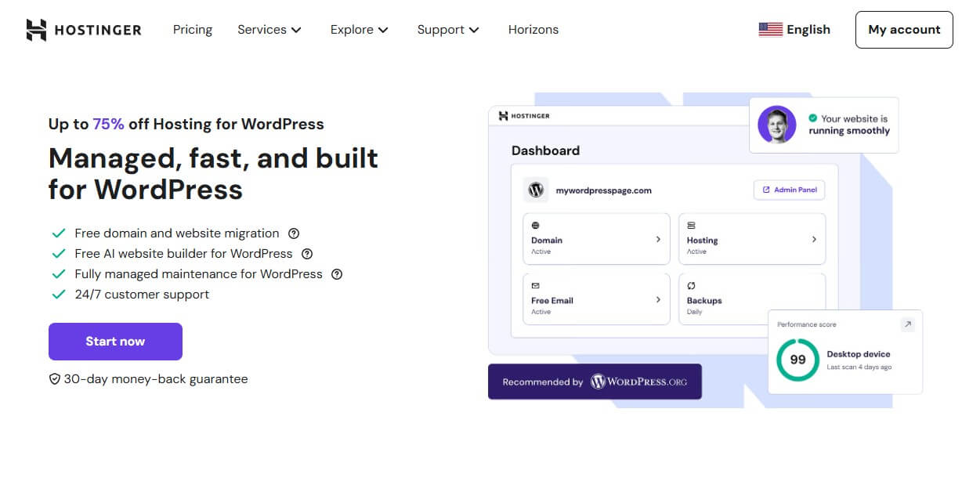Click the Hostinger logo in dashboard mockup

524,116
